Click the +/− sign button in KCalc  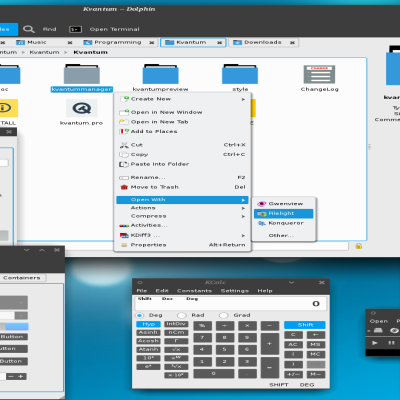(x=293, y=375)
